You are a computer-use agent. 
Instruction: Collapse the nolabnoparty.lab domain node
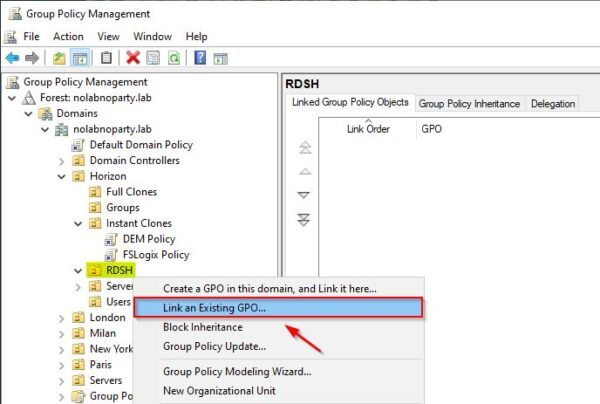point(45,129)
